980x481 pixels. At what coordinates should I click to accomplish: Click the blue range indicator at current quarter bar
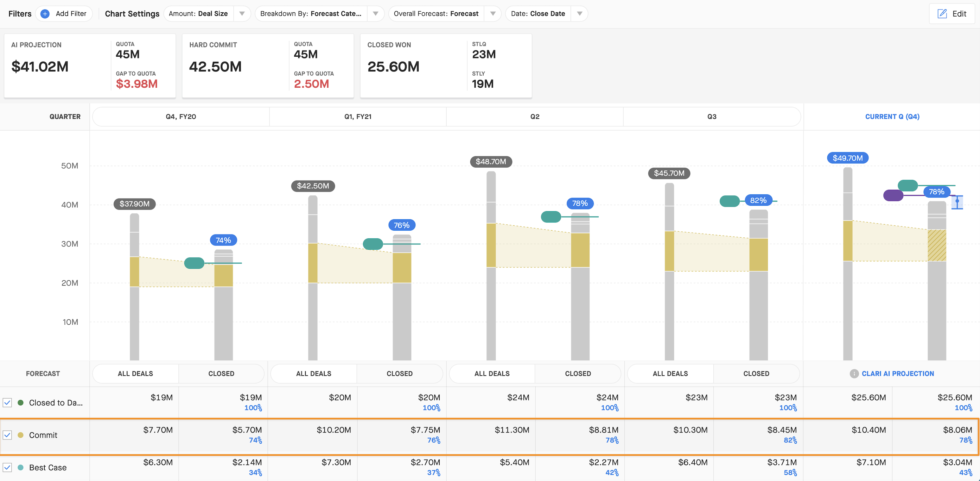[x=957, y=202]
